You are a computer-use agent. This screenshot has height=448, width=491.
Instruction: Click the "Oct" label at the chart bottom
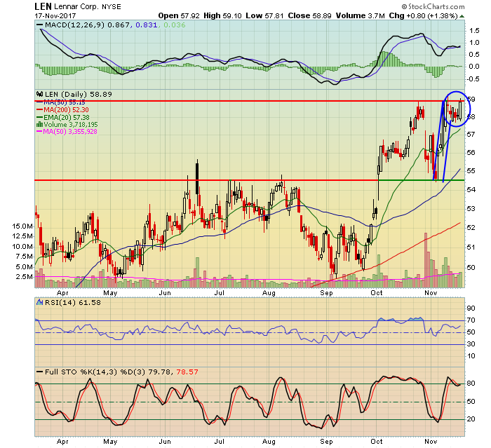[x=377, y=442]
